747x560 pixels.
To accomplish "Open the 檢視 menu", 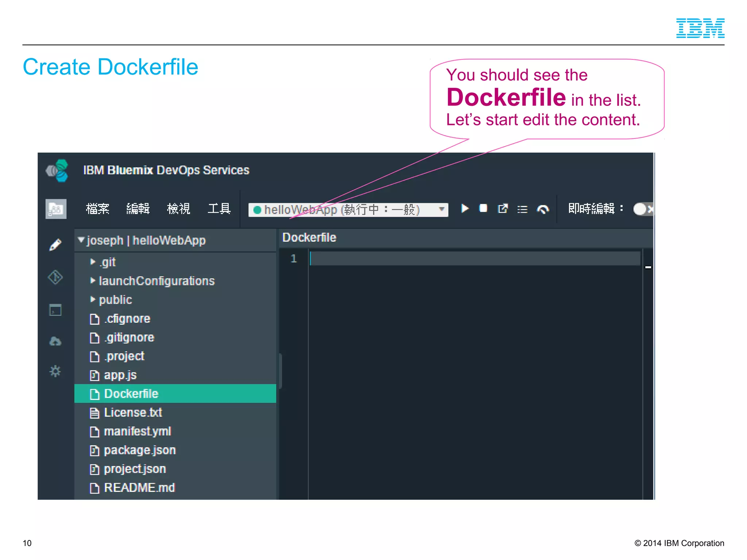I will point(178,209).
